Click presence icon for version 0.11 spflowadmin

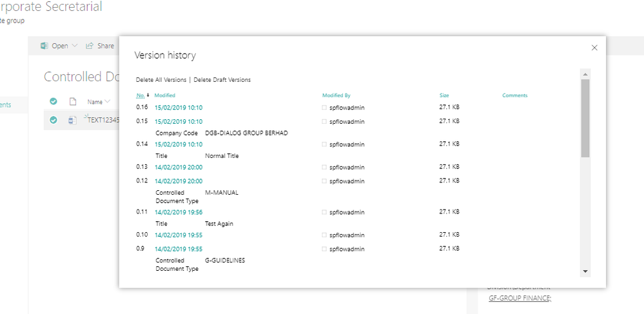click(324, 212)
